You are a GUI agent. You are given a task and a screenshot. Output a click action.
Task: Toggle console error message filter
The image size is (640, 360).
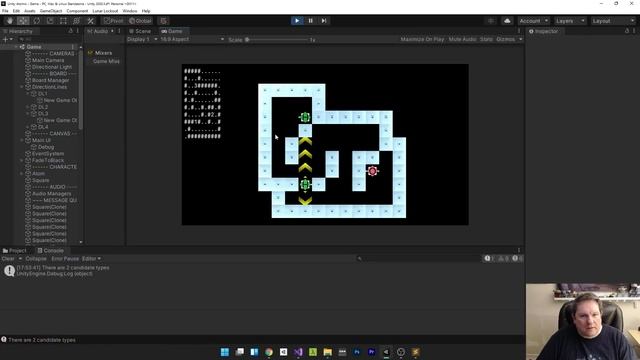(x=517, y=258)
